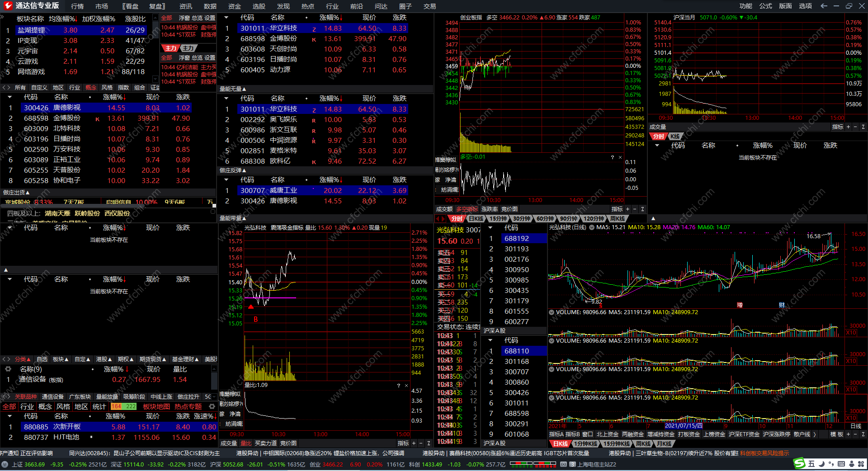This screenshot has width=868, height=471.
Task: Click the camera icon in the status bar
Action: point(563,464)
